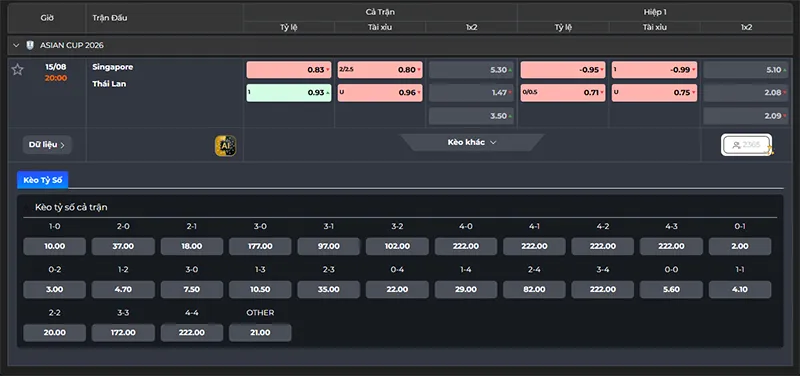
Task: Click the Singapore team name
Action: (113, 67)
